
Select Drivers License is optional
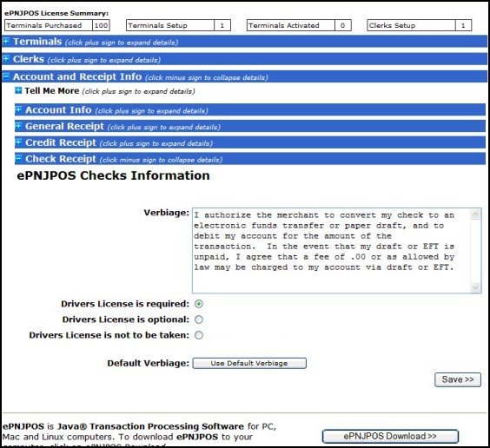click(x=199, y=320)
